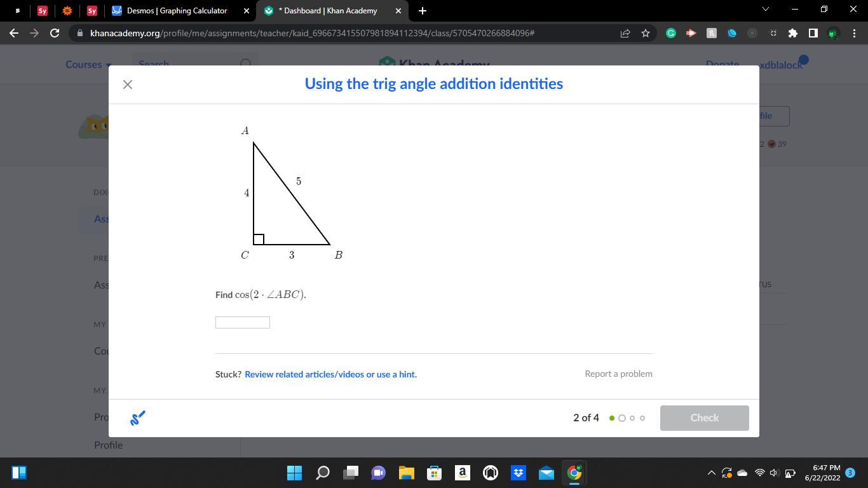Show hidden system tray icons
Image resolution: width=868 pixels, height=488 pixels.
click(712, 473)
